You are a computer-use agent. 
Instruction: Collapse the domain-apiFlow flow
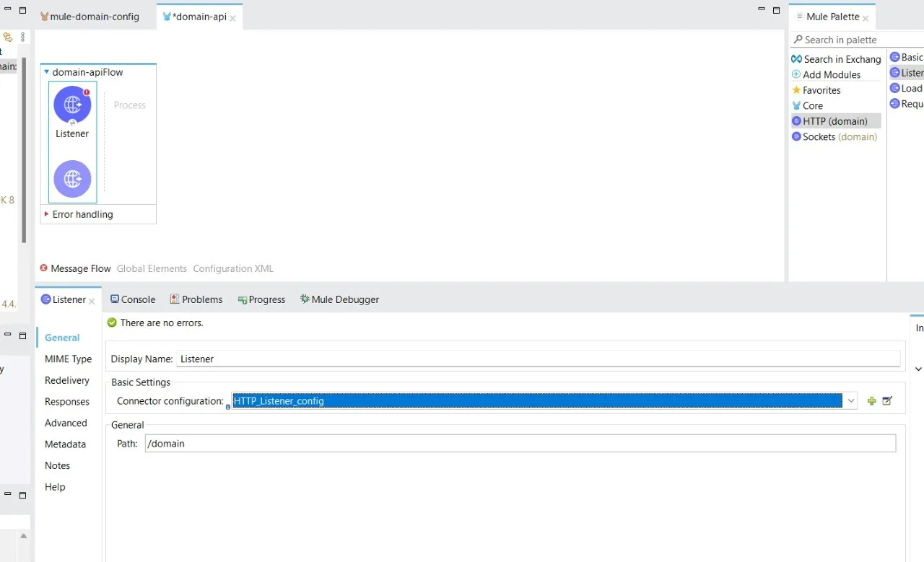pyautogui.click(x=47, y=72)
